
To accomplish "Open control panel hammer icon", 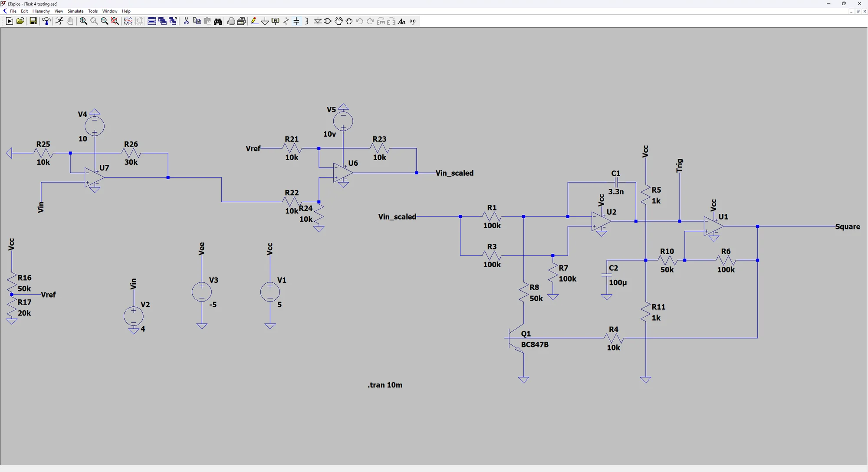I will (x=46, y=21).
